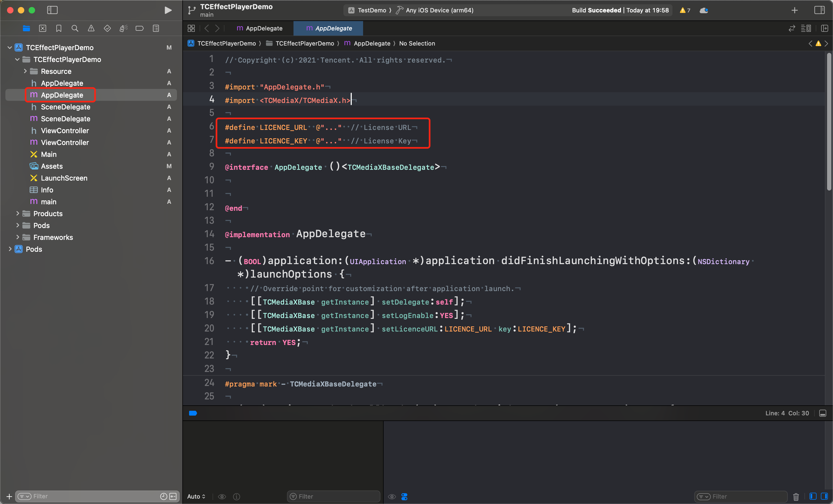The width and height of the screenshot is (833, 504).
Task: Open the editor options menu
Action: click(x=806, y=28)
